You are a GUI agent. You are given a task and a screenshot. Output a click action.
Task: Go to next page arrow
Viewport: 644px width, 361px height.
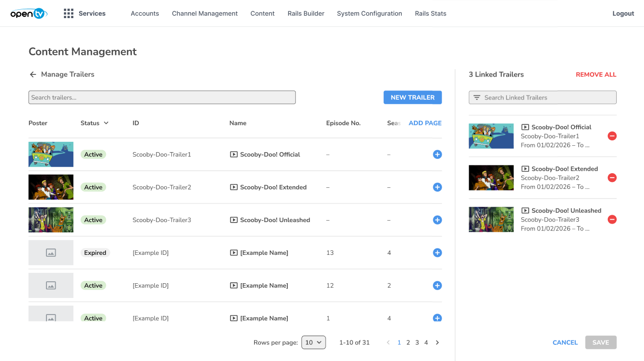[437, 342]
